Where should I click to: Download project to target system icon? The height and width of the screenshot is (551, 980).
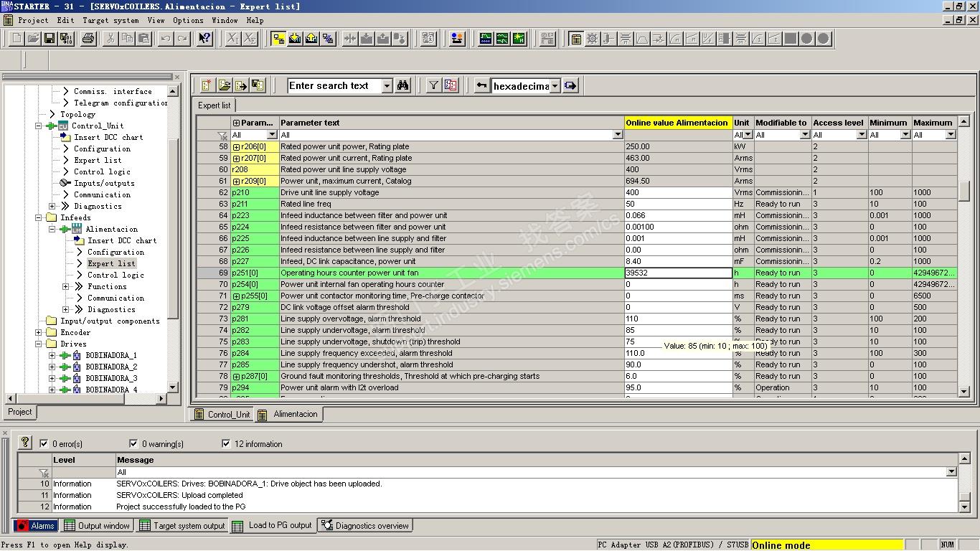click(295, 38)
